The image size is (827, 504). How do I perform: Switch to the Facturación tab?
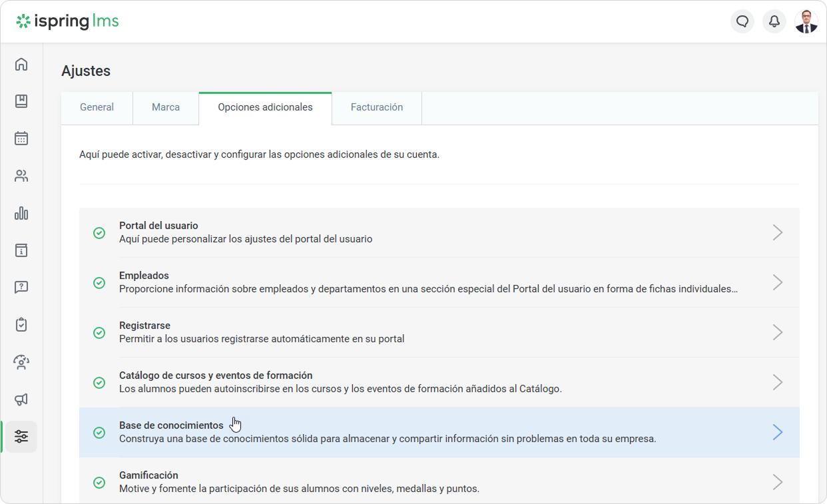(377, 108)
